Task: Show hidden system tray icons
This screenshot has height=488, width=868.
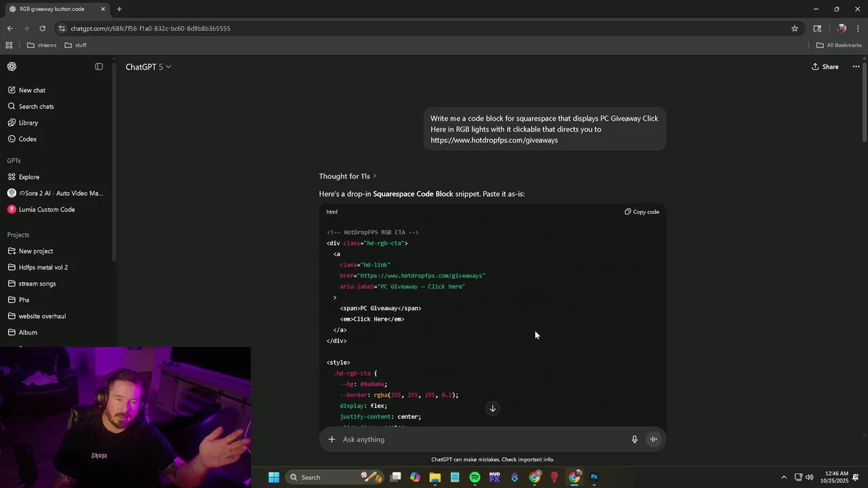Action: click(x=784, y=477)
